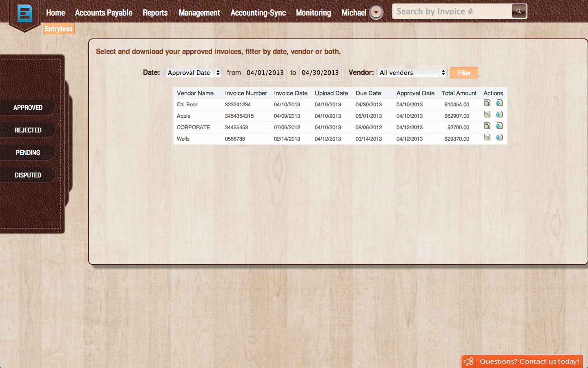The height and width of the screenshot is (368, 588).
Task: Click the amount $2700.00
Action: click(x=458, y=127)
